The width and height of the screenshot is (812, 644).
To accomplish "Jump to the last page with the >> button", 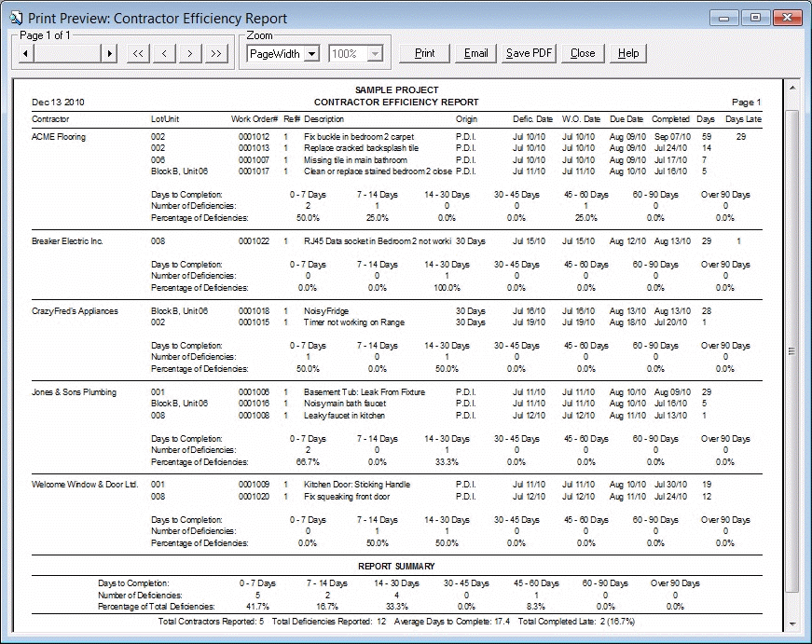I will 216,53.
